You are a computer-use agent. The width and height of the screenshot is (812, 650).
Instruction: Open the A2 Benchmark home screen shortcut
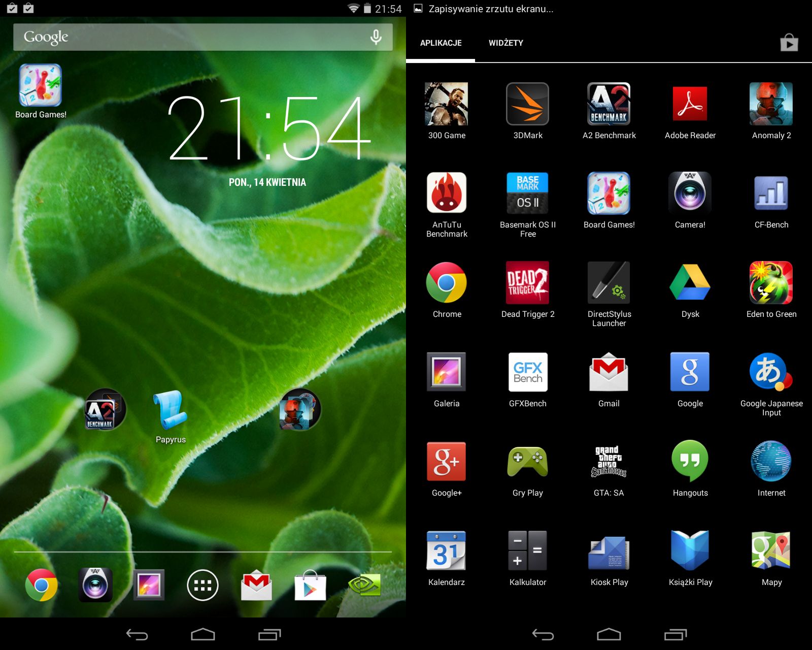pyautogui.click(x=106, y=409)
